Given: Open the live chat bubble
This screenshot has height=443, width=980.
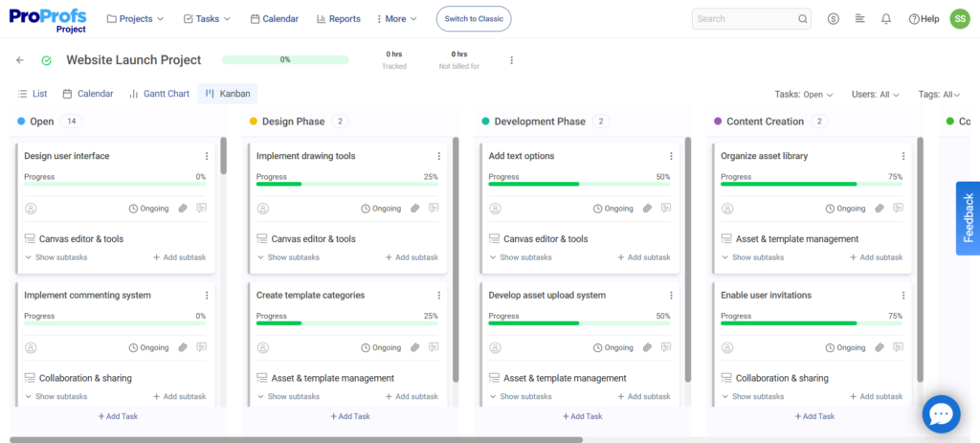Looking at the screenshot, I should pyautogui.click(x=942, y=414).
